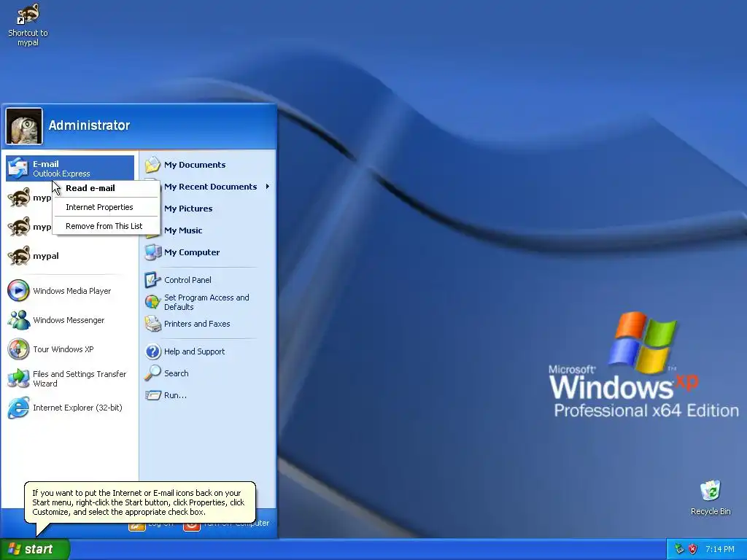Click the My Computer icon
747x560 pixels.
[x=153, y=252]
